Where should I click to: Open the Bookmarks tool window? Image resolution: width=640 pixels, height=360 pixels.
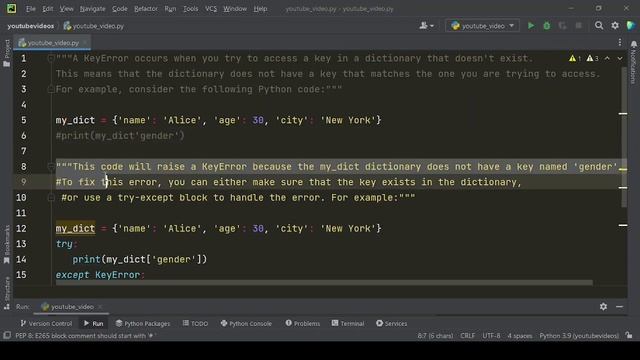pyautogui.click(x=7, y=245)
